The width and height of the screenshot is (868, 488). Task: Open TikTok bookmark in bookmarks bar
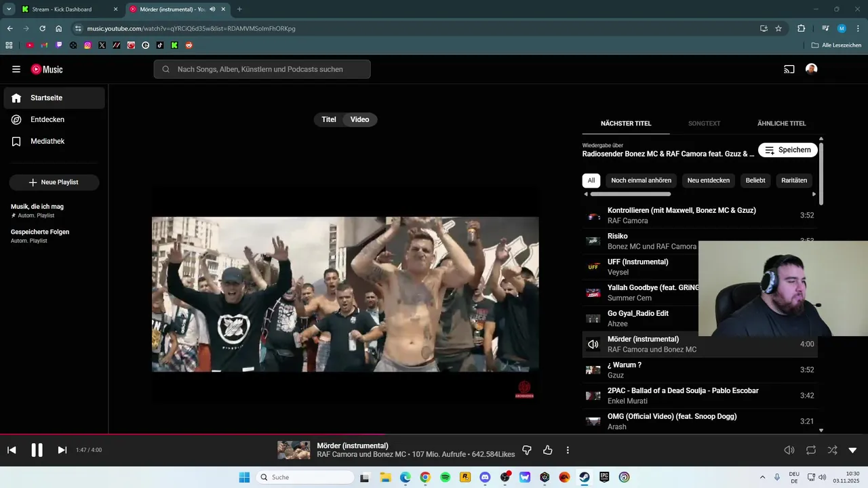click(160, 45)
